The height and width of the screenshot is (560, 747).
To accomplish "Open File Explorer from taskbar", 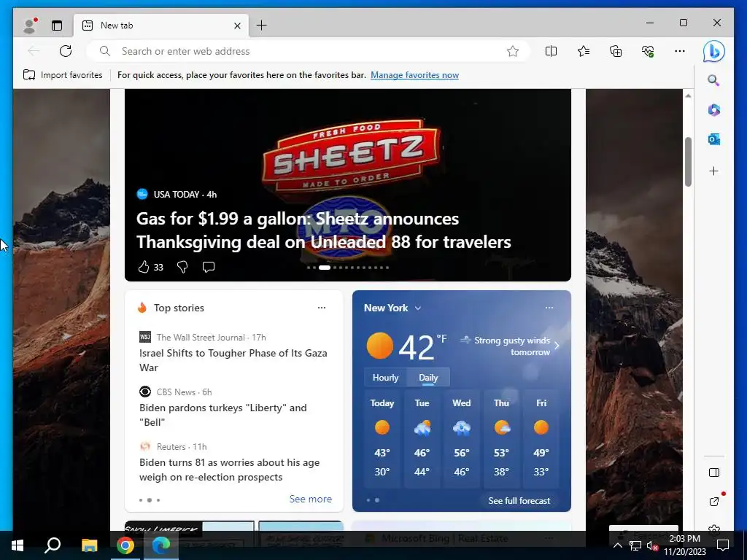I will (x=89, y=545).
